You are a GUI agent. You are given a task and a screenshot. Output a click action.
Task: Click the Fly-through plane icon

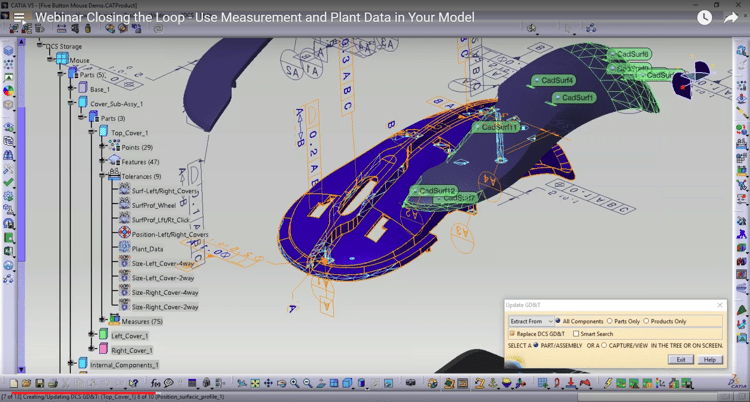coord(242,383)
